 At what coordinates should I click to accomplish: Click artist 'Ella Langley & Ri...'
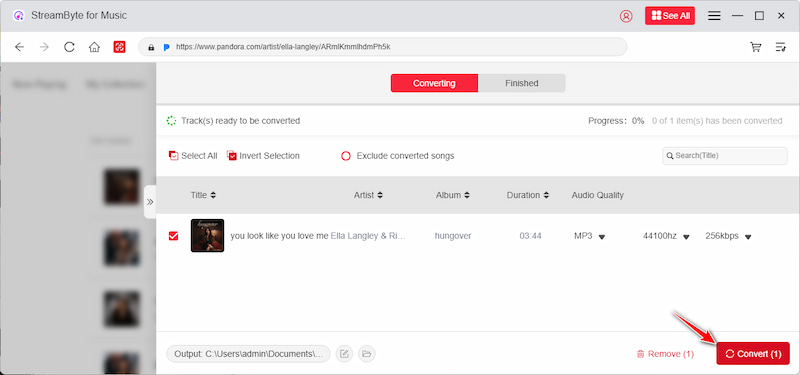pos(368,236)
